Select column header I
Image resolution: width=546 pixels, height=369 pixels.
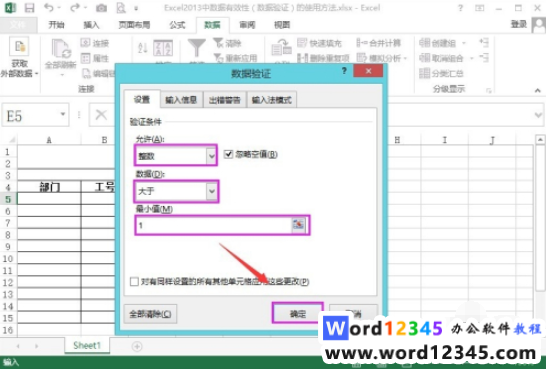pos(445,140)
